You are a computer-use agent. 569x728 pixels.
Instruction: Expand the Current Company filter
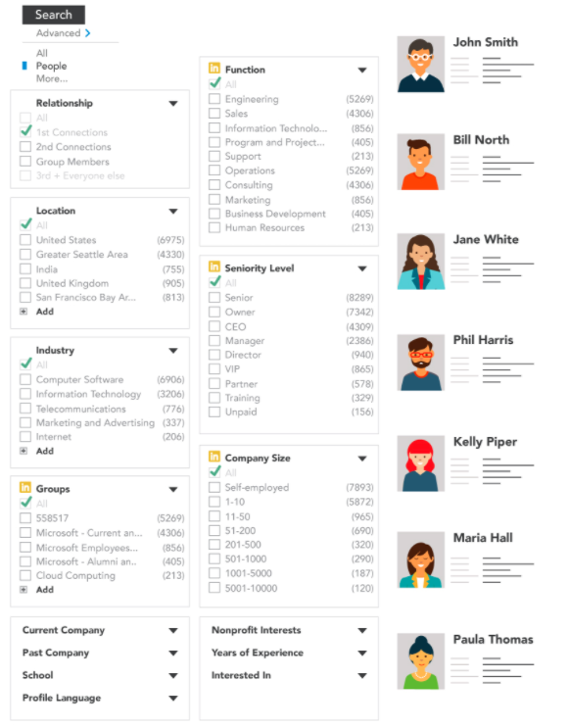coord(173,630)
